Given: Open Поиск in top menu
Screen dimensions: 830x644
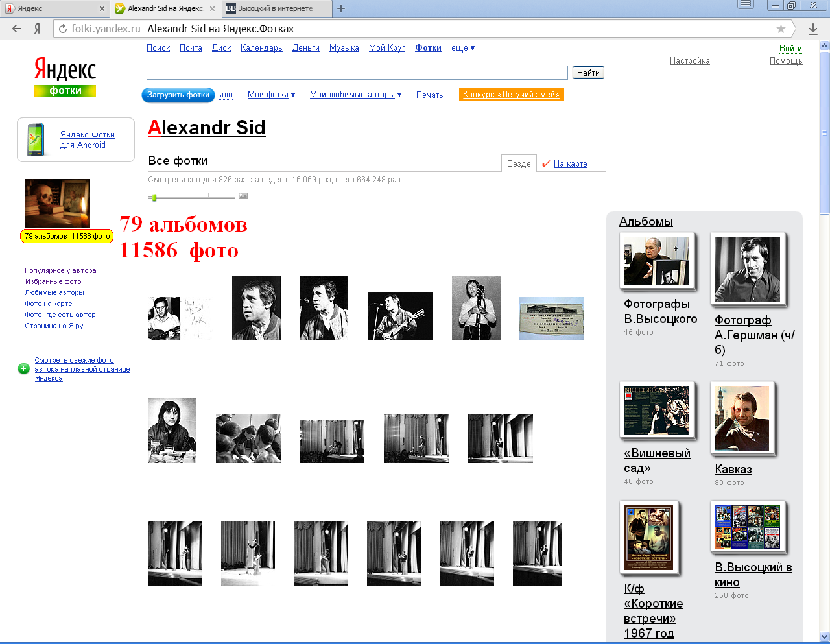Looking at the screenshot, I should (158, 48).
